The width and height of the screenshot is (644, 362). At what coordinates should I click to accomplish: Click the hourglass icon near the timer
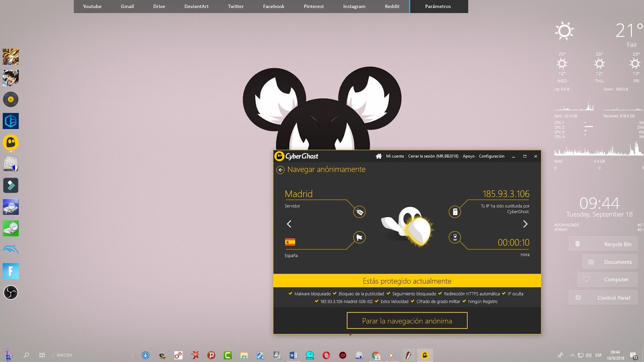coord(455,237)
